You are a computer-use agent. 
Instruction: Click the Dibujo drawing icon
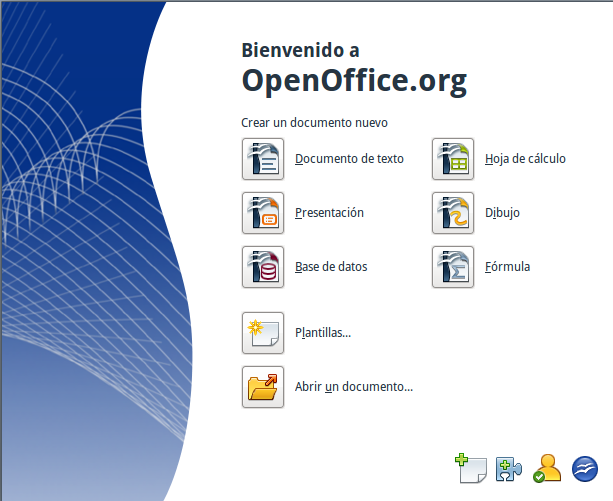point(453,213)
